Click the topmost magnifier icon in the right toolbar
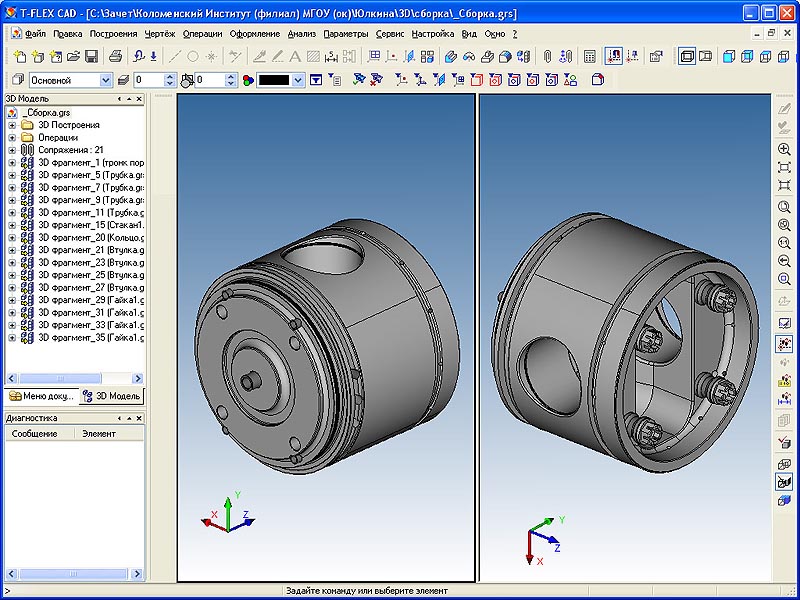The image size is (800, 600). tap(784, 149)
